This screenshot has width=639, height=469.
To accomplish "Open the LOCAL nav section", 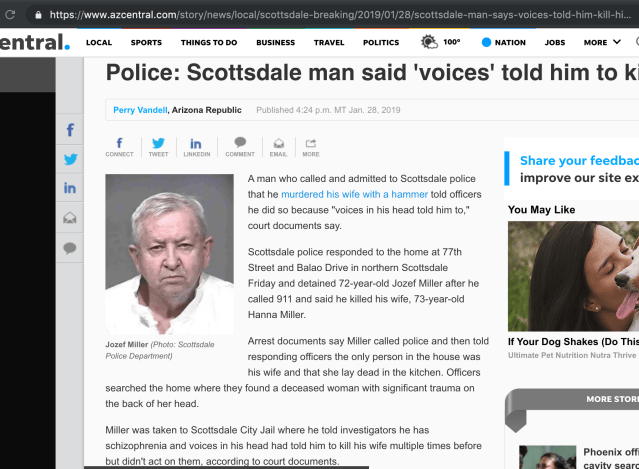I will coord(99,42).
